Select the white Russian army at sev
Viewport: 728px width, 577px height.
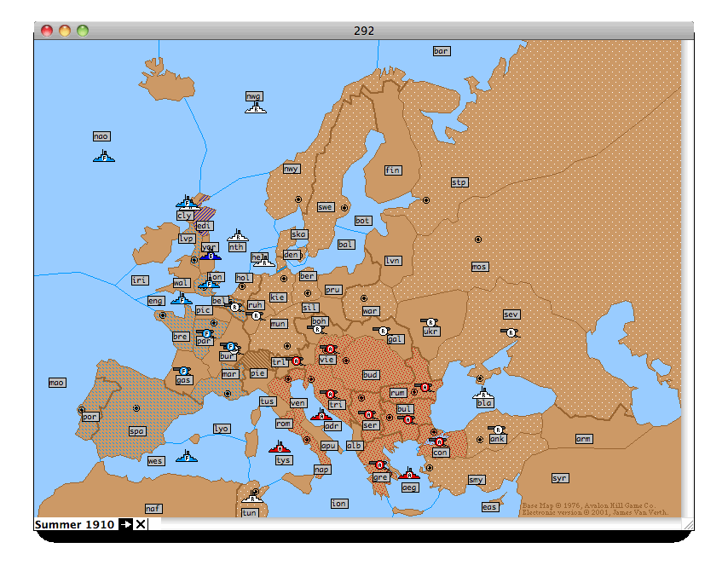coord(510,332)
